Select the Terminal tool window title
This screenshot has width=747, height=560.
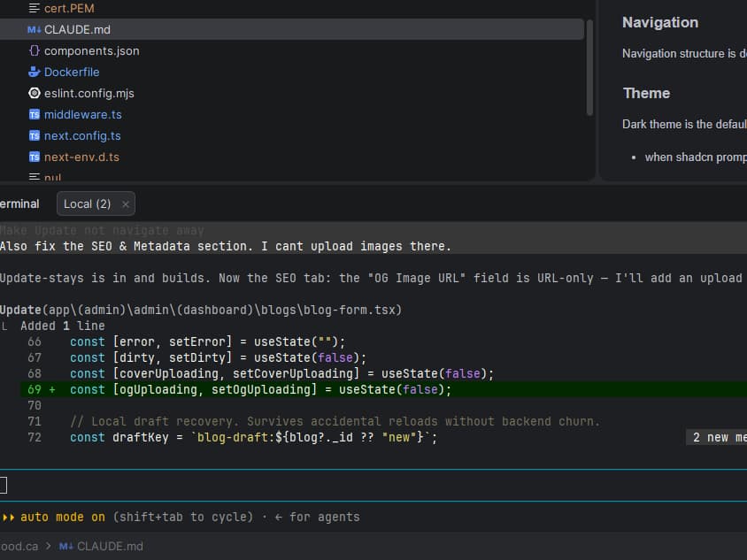pos(19,203)
